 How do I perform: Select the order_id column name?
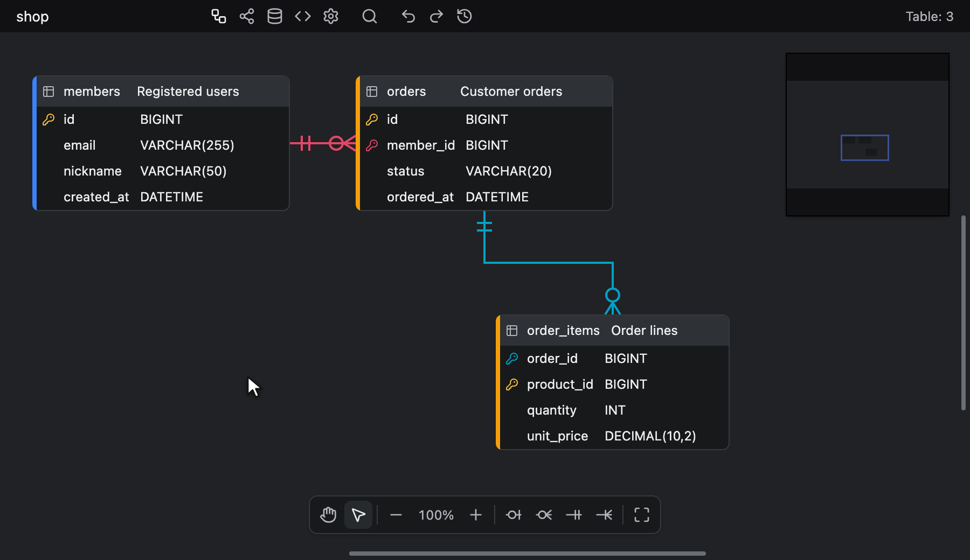click(x=552, y=359)
